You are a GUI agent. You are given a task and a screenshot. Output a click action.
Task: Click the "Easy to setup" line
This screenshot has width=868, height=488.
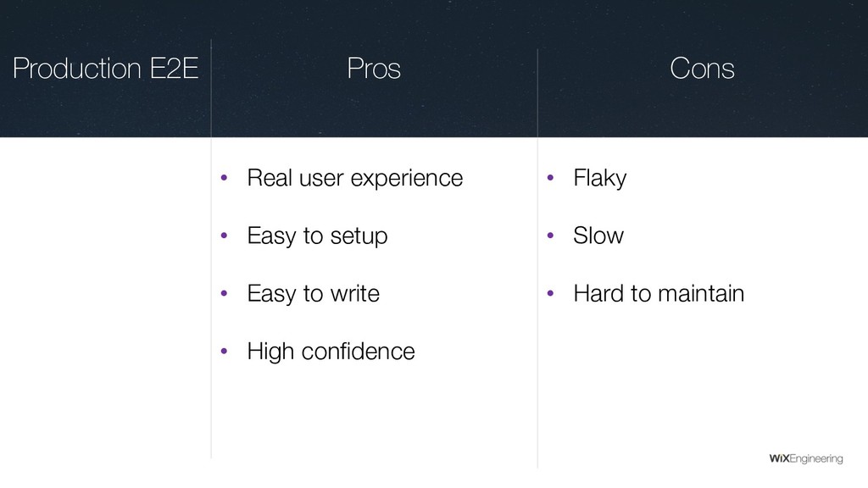pos(317,236)
